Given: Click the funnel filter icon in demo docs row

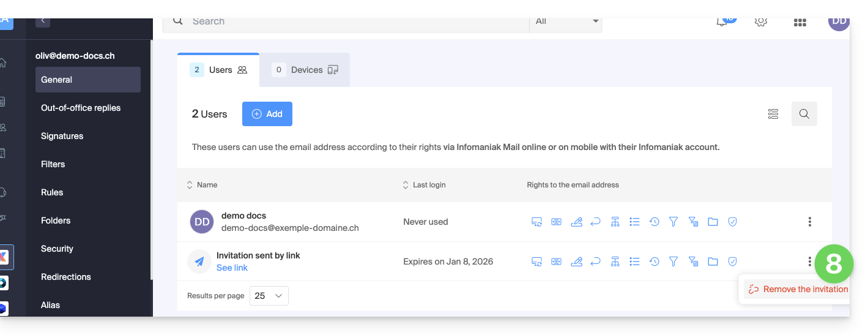Looking at the screenshot, I should [x=673, y=222].
